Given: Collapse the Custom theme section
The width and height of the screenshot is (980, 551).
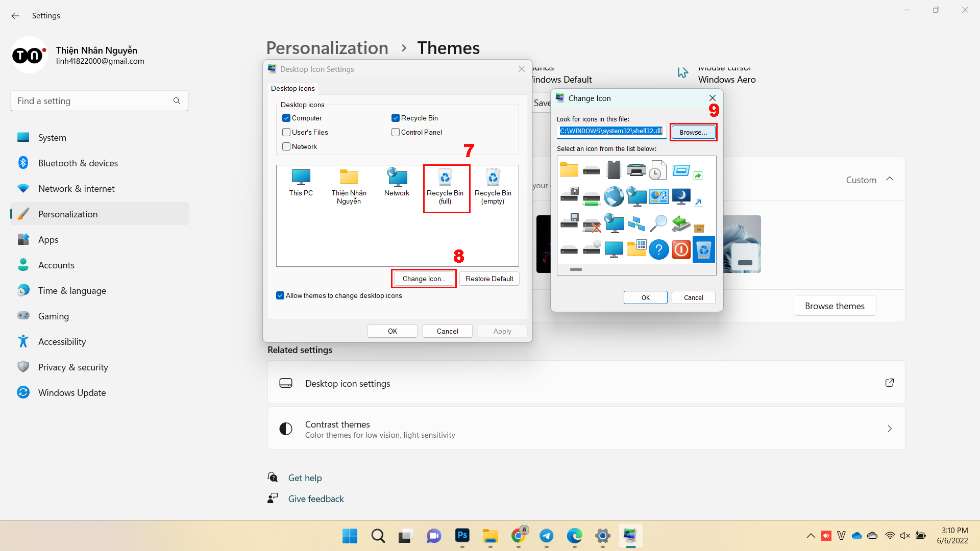Looking at the screenshot, I should click(890, 179).
